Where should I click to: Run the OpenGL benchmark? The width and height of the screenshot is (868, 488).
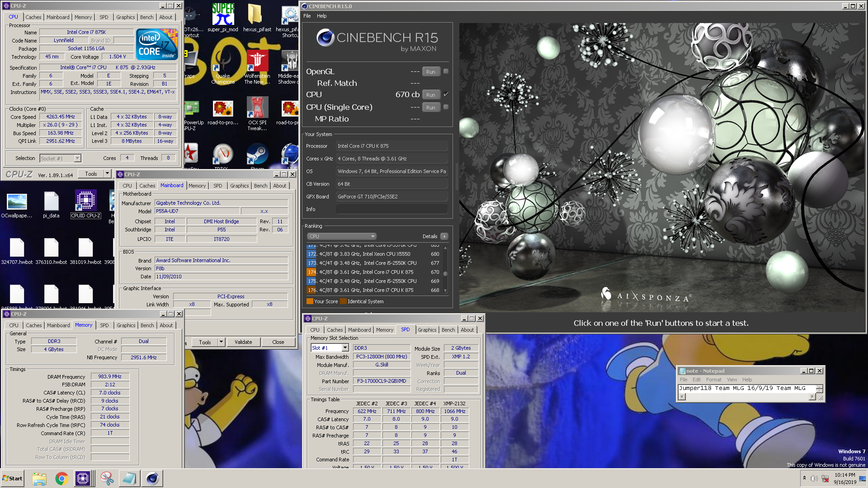pyautogui.click(x=431, y=72)
